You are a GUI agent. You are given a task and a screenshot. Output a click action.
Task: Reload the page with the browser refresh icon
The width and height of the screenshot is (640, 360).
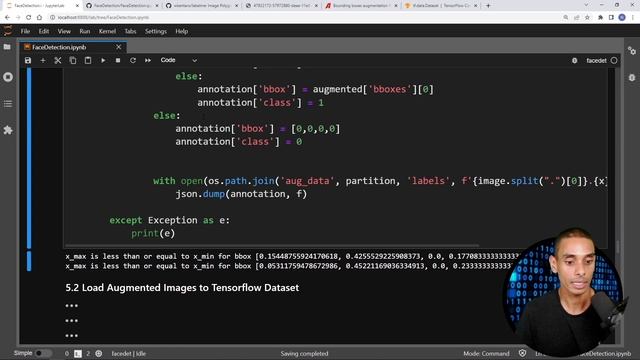[28, 18]
